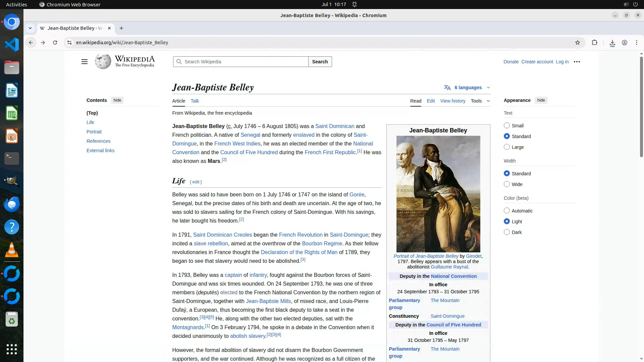Expand the browser tab search chevron
Viewport: 644px width, 362px height.
(30, 28)
